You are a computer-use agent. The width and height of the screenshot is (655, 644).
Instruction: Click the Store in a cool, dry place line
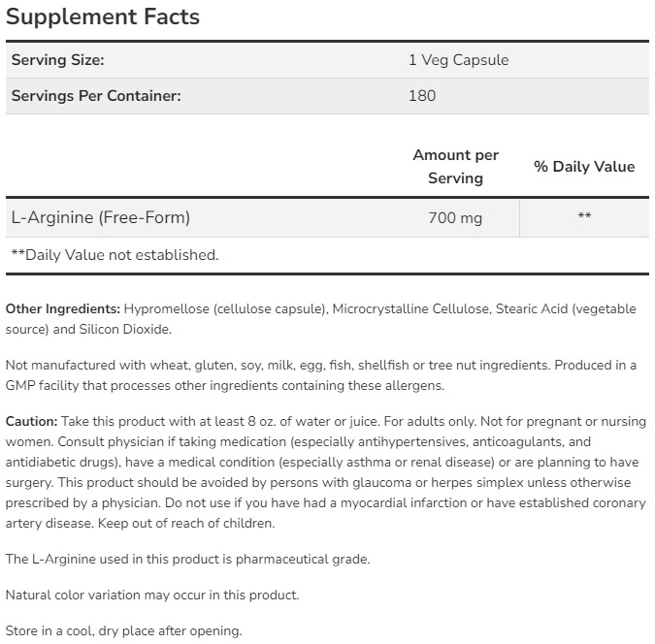[123, 630]
